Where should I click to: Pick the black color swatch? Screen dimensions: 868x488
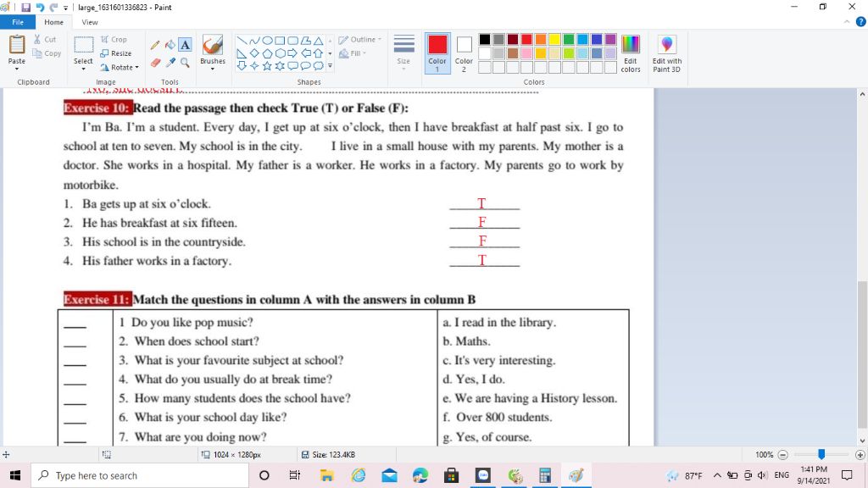tap(484, 39)
